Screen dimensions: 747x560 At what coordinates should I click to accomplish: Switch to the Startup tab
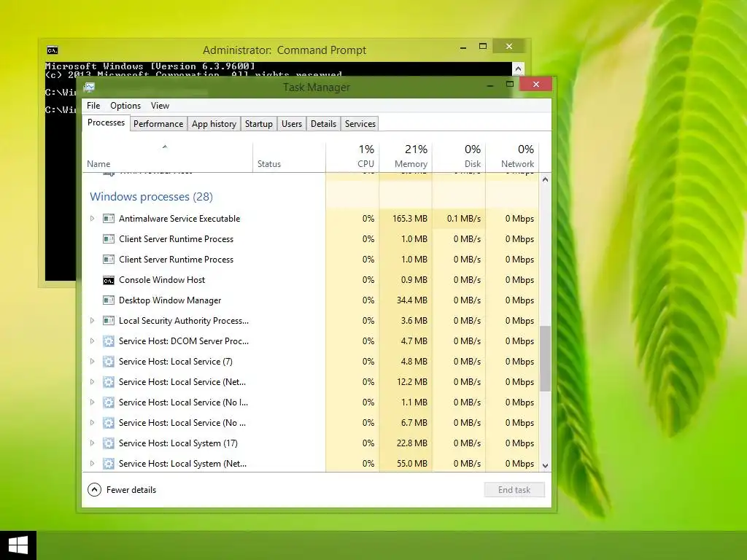point(259,124)
